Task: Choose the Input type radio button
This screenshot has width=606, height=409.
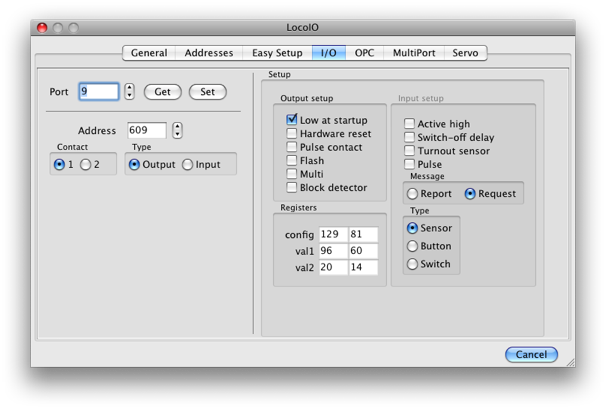Action: click(x=188, y=165)
